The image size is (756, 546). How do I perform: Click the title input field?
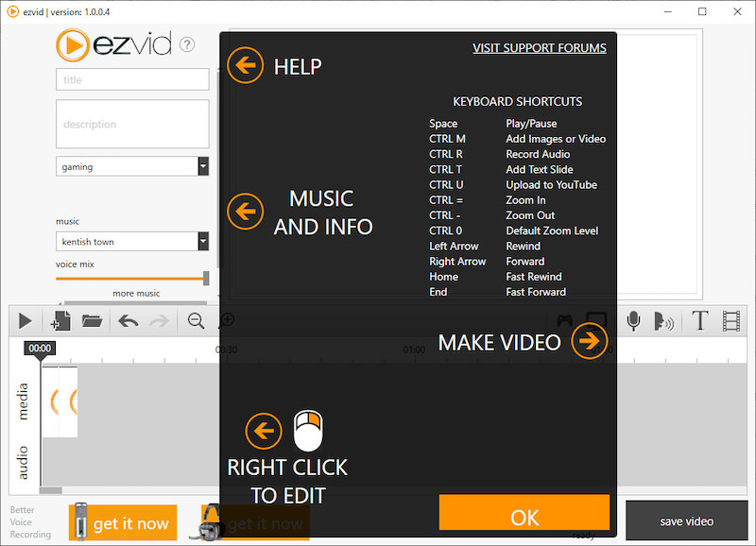(x=132, y=79)
